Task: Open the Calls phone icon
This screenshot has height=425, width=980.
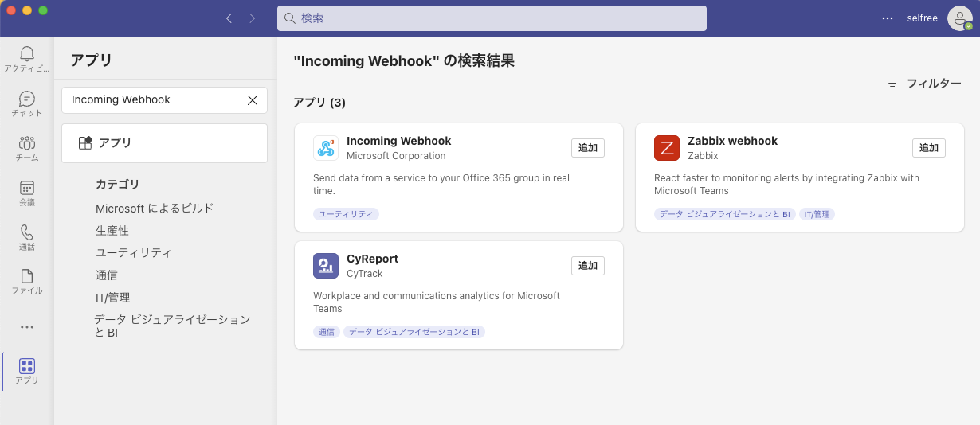Action: click(27, 232)
